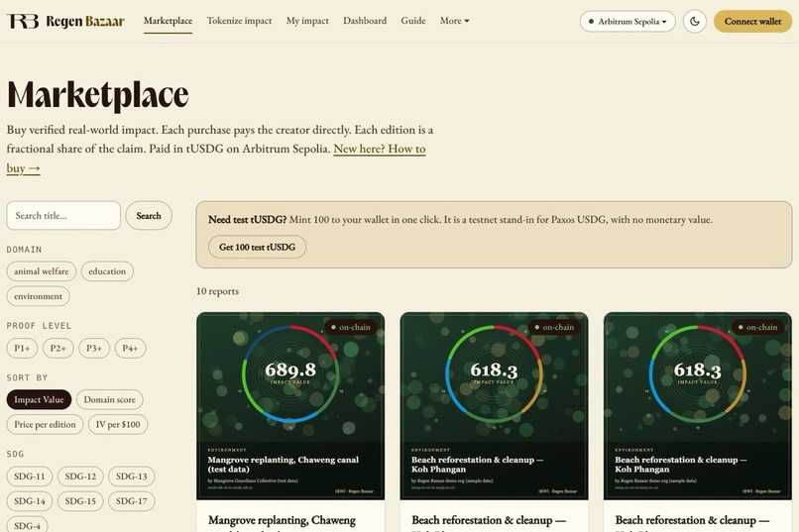Filter by SDG-15

pyautogui.click(x=80, y=501)
